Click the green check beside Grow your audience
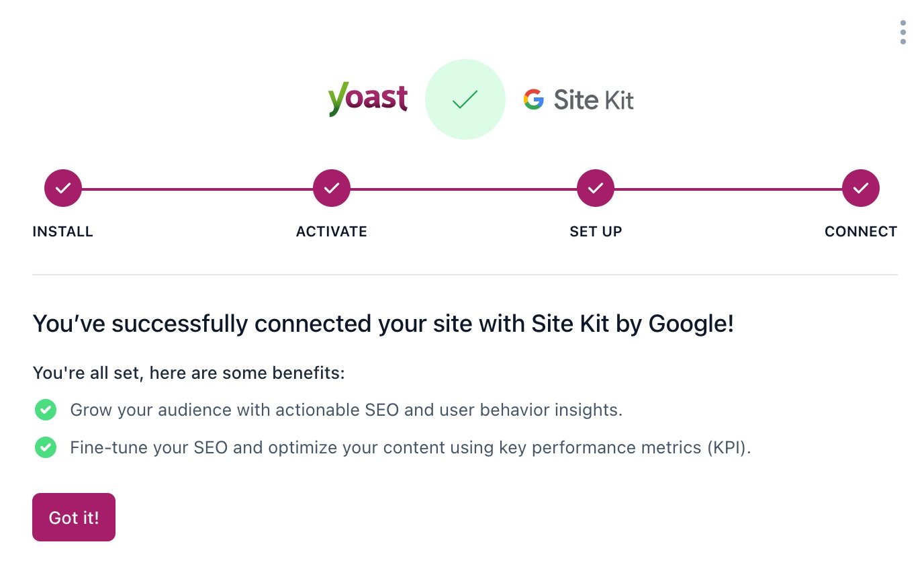Image resolution: width=924 pixels, height=583 pixels. [x=46, y=410]
